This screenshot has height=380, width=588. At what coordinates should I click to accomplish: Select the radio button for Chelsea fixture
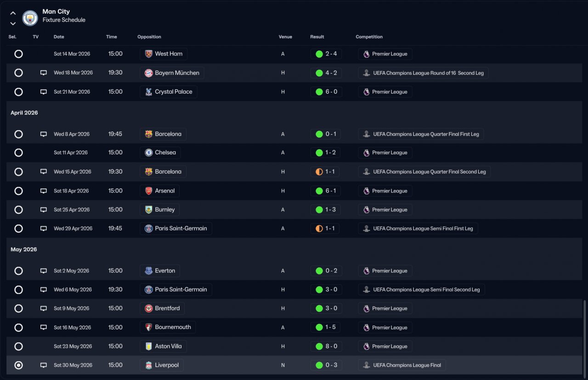click(18, 153)
